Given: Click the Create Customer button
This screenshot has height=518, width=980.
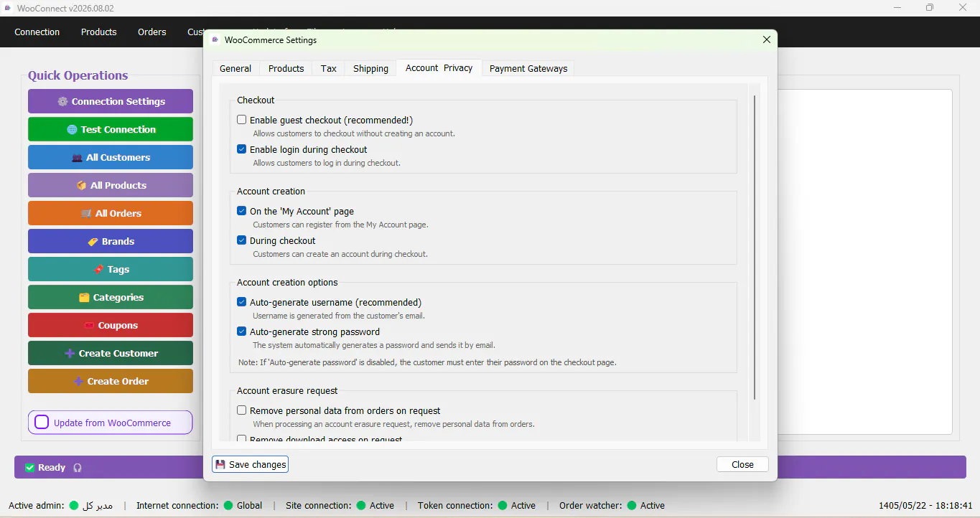Looking at the screenshot, I should 111,353.
